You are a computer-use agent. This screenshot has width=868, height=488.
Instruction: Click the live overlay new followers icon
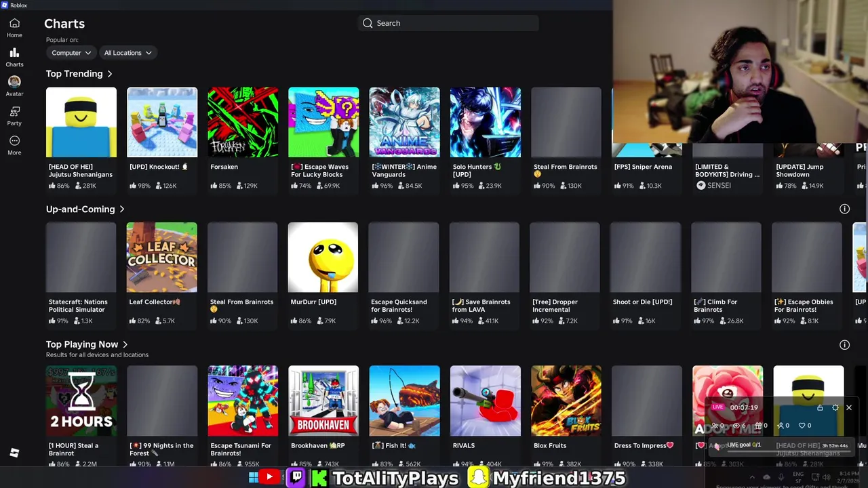781,426
